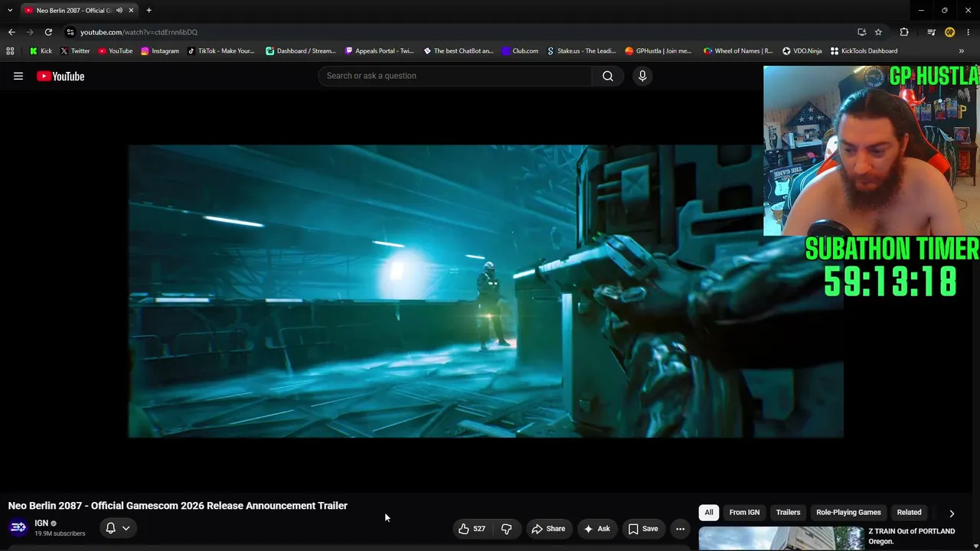Screen dimensions: 980x551
Task: Click the browser back arrow
Action: pyautogui.click(x=11, y=32)
